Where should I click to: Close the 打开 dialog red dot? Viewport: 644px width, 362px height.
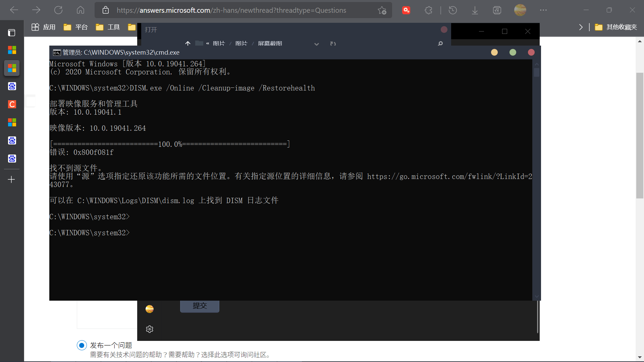click(x=444, y=29)
